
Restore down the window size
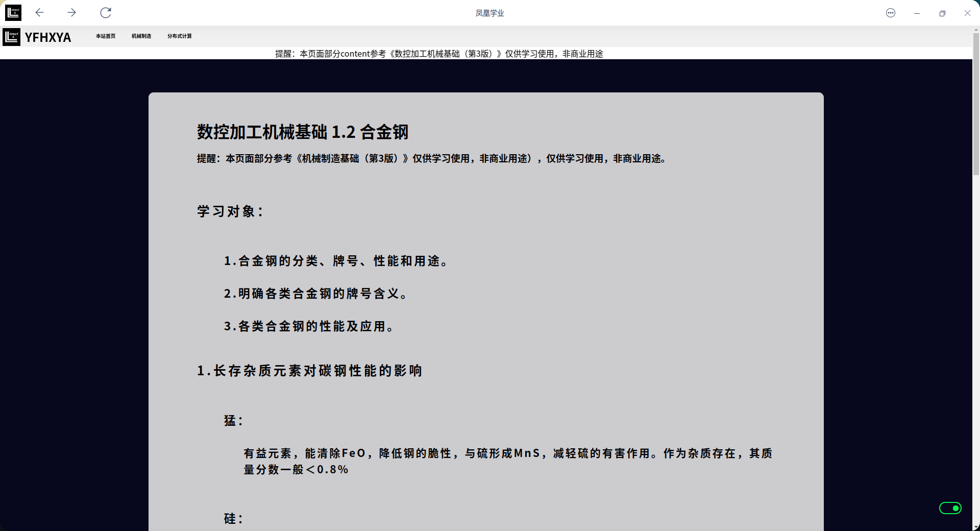[942, 13]
